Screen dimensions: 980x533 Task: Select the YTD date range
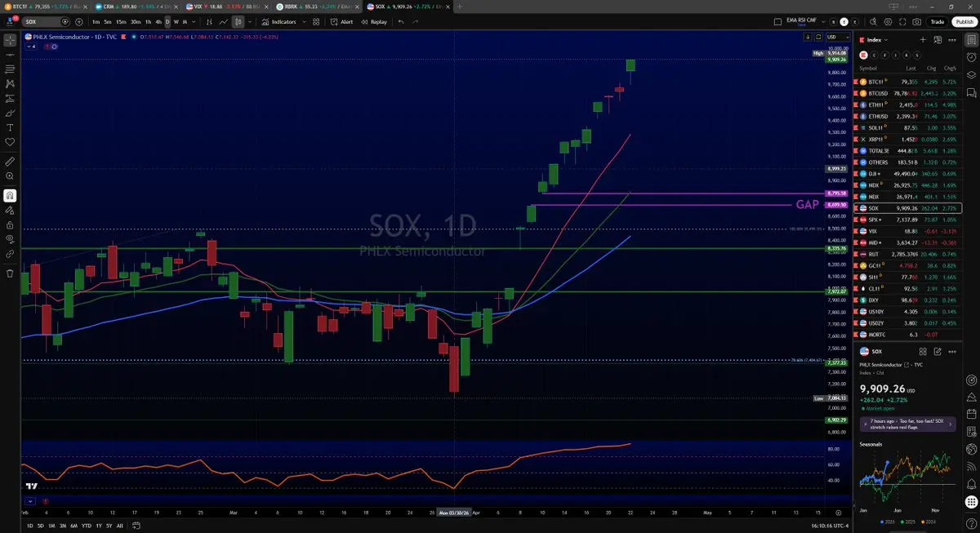[x=86, y=526]
